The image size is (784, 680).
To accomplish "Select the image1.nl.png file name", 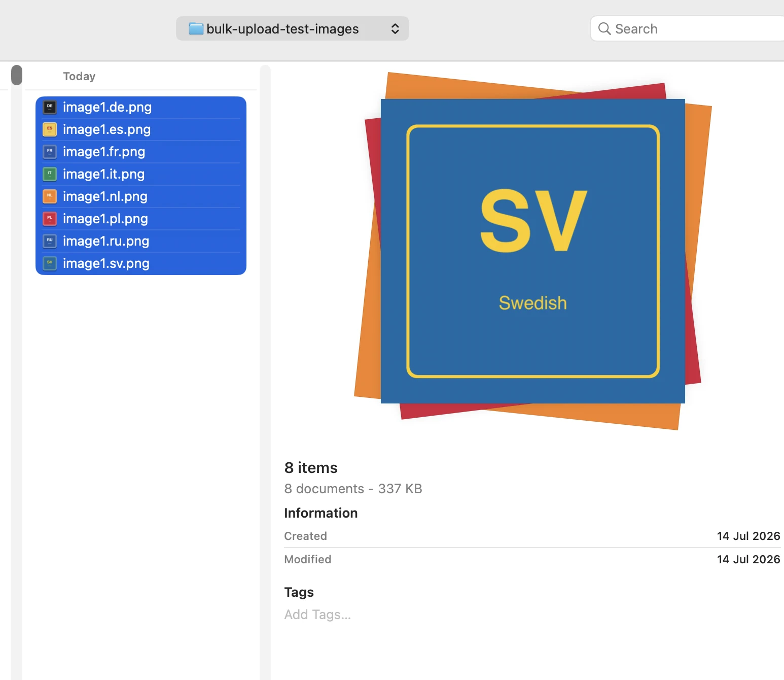I will 105,196.
